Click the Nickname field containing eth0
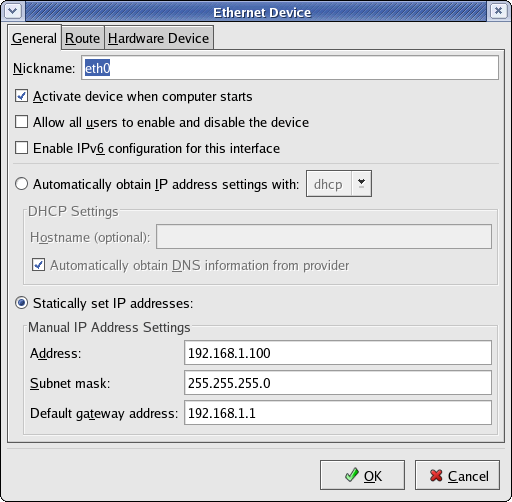This screenshot has width=512, height=502. coord(290,68)
